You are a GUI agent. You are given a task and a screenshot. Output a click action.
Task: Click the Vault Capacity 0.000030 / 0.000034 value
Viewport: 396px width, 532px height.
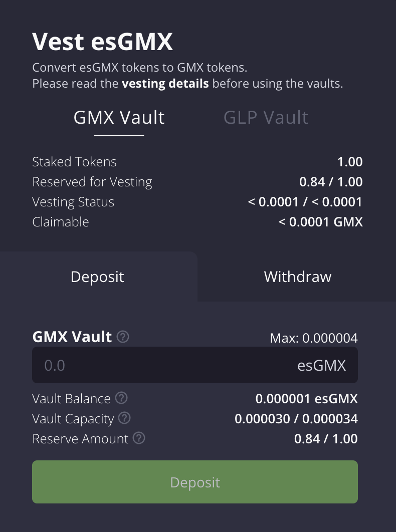point(296,419)
